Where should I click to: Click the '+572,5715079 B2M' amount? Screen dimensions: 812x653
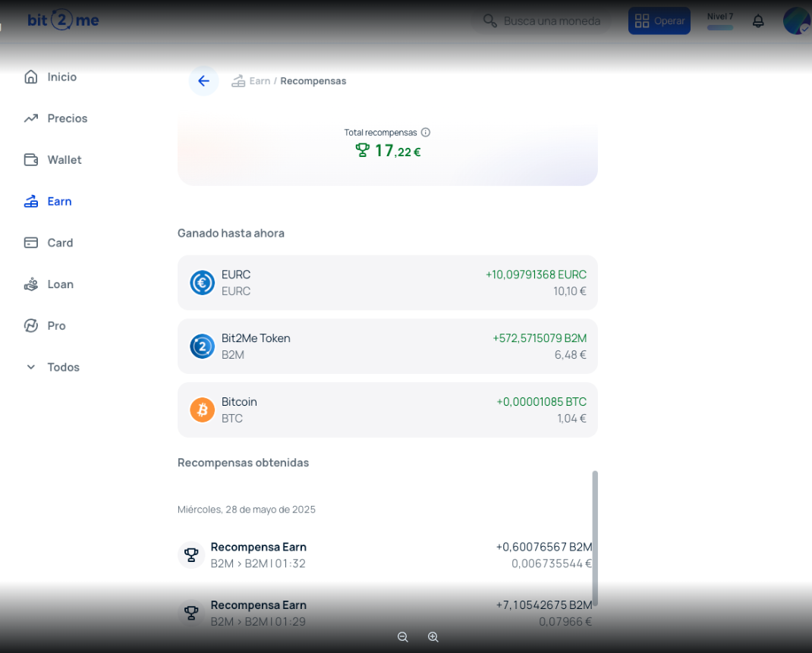[x=540, y=338]
